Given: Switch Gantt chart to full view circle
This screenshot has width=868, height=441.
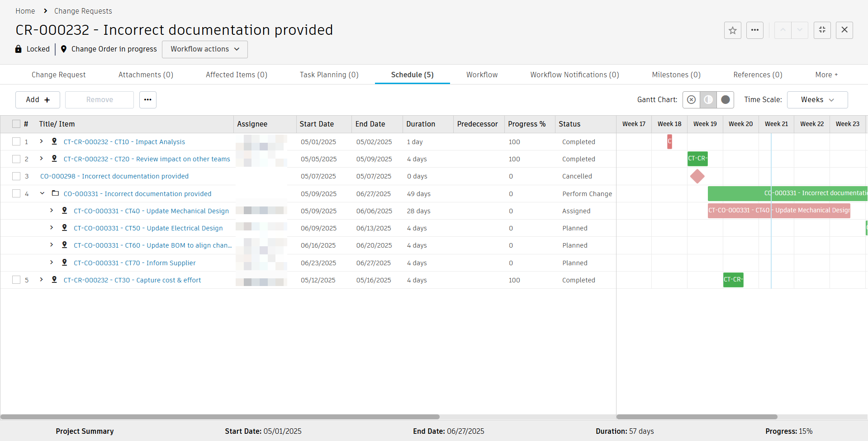Looking at the screenshot, I should (x=725, y=100).
